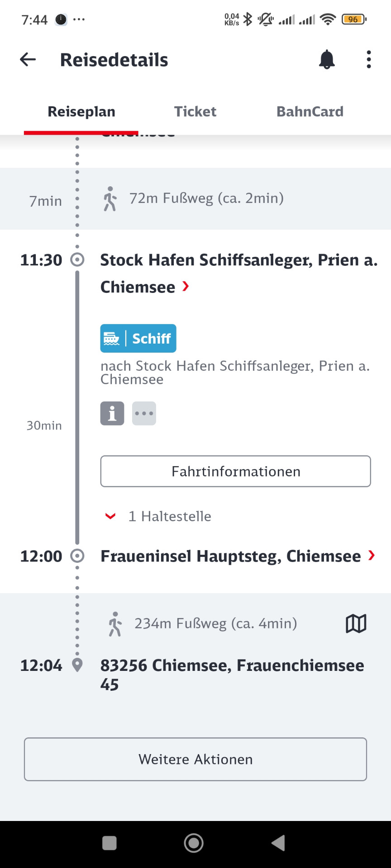Select the Reiseplan tab
Screen dimensions: 391x868
coord(81,112)
